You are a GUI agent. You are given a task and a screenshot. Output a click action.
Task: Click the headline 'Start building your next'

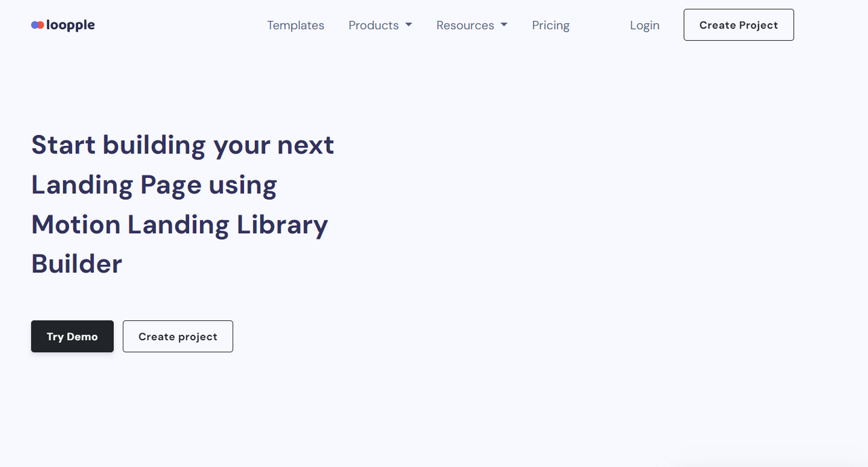coord(182,145)
